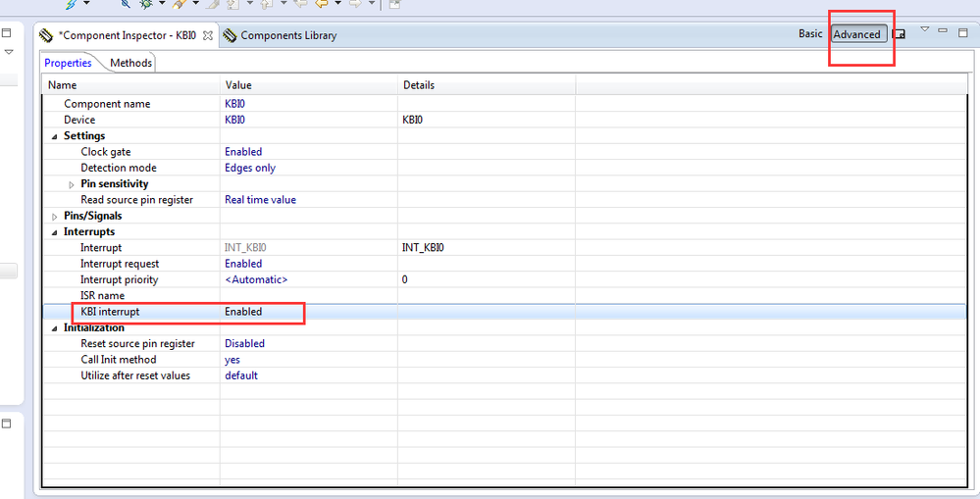Open the dropdown beside the bug icon

click(162, 3)
